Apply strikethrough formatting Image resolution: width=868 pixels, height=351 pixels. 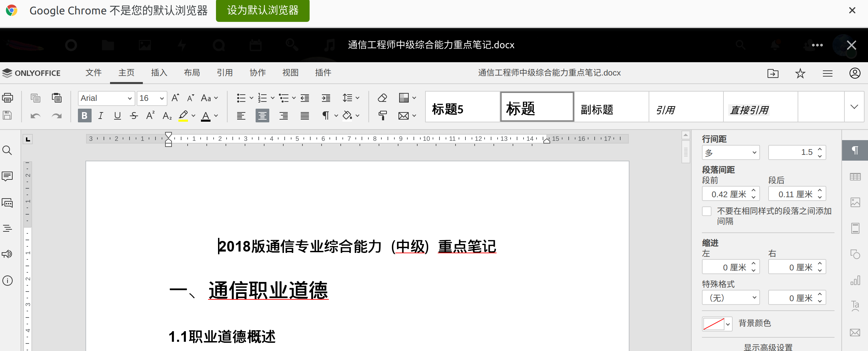[134, 116]
